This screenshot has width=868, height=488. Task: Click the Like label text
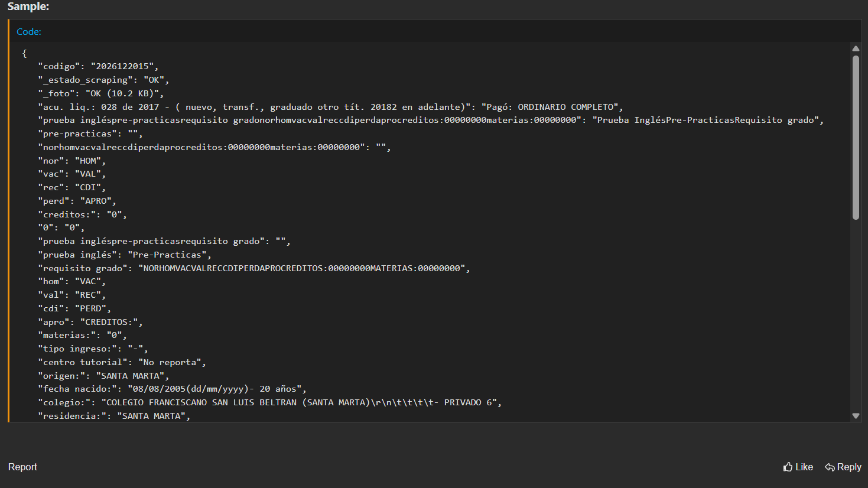pos(804,467)
